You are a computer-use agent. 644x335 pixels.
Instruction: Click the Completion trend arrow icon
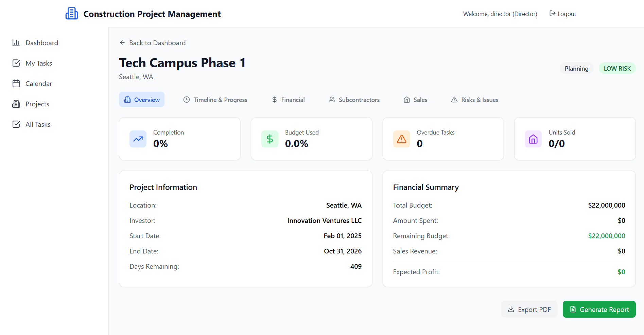click(x=138, y=139)
